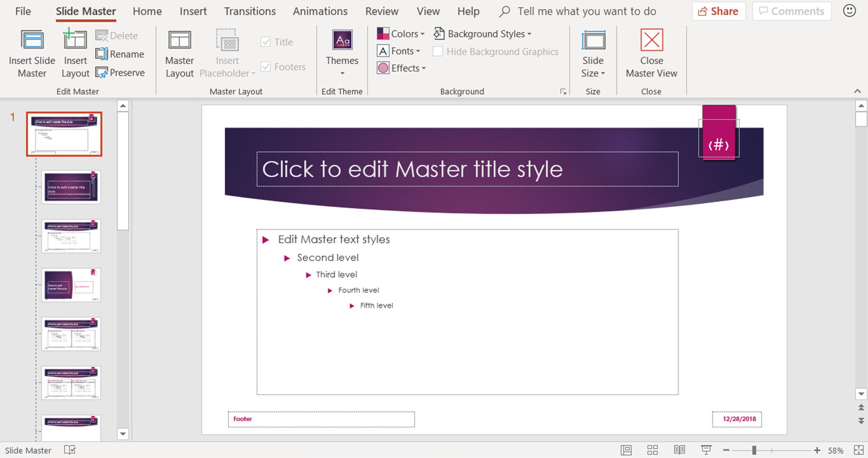
Task: Toggle the Title checkbox on
Action: 266,41
